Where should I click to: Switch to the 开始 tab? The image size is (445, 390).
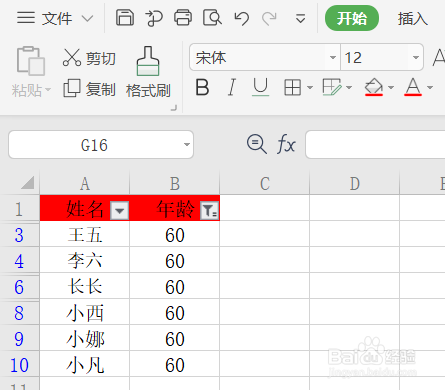click(352, 18)
